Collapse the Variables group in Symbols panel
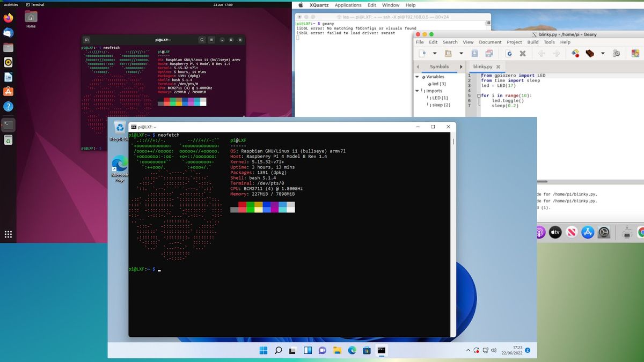This screenshot has width=644, height=362. pyautogui.click(x=418, y=77)
